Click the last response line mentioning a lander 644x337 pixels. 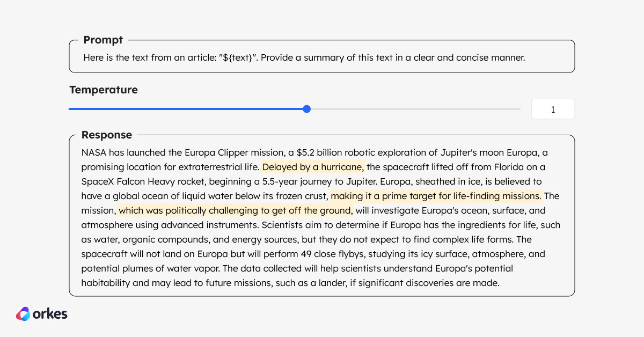click(x=290, y=283)
